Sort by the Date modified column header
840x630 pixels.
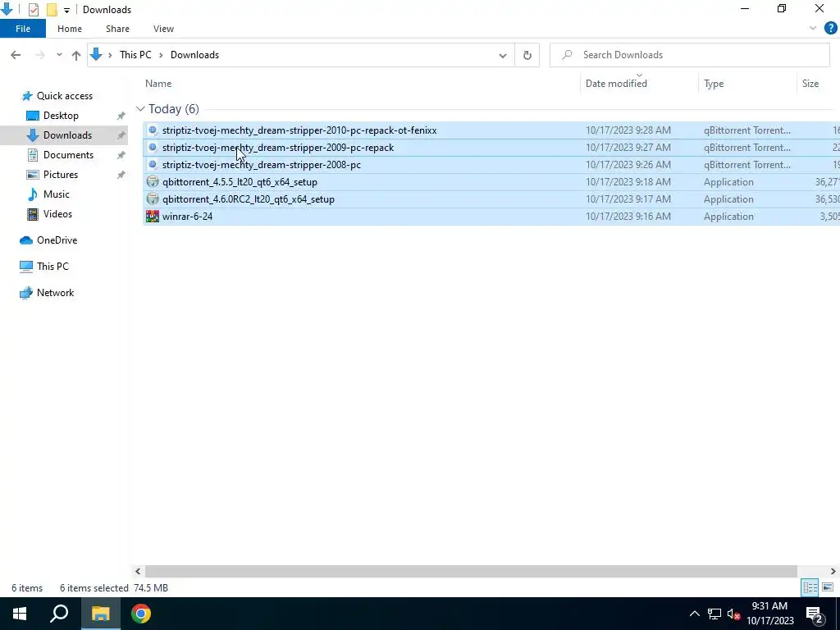[x=616, y=84]
